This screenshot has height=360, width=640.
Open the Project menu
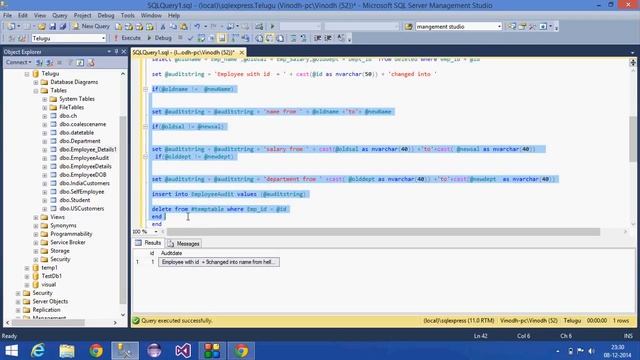(82, 15)
